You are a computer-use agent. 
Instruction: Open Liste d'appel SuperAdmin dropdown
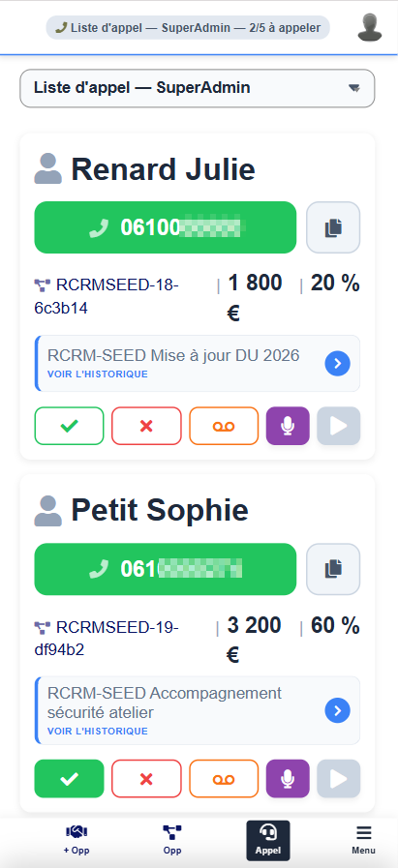tap(198, 88)
